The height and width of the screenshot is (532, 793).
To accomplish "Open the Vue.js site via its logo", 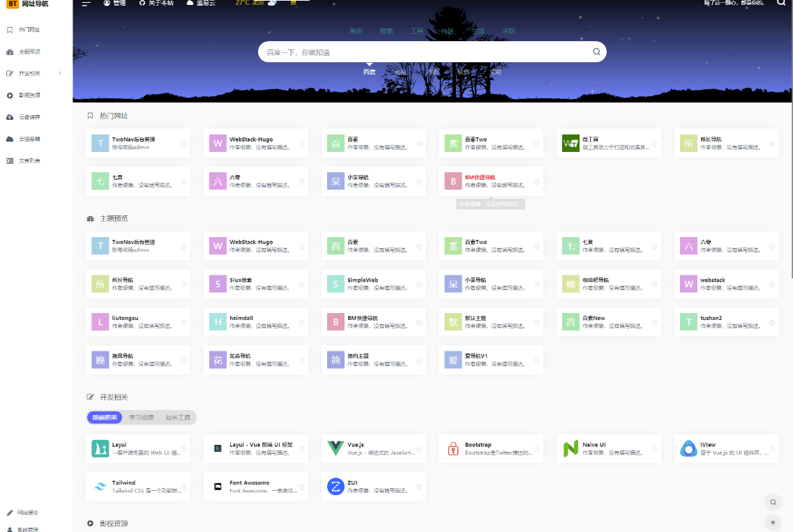I will [x=336, y=448].
